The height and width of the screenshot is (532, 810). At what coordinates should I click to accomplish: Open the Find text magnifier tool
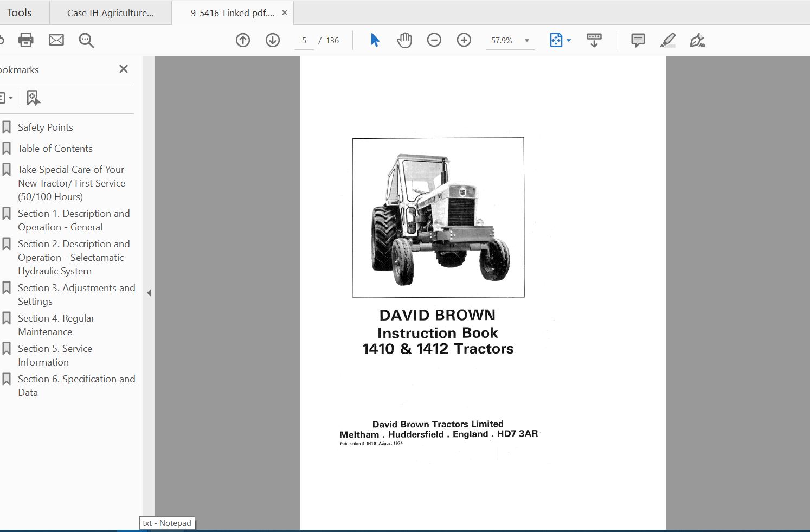[x=86, y=40]
